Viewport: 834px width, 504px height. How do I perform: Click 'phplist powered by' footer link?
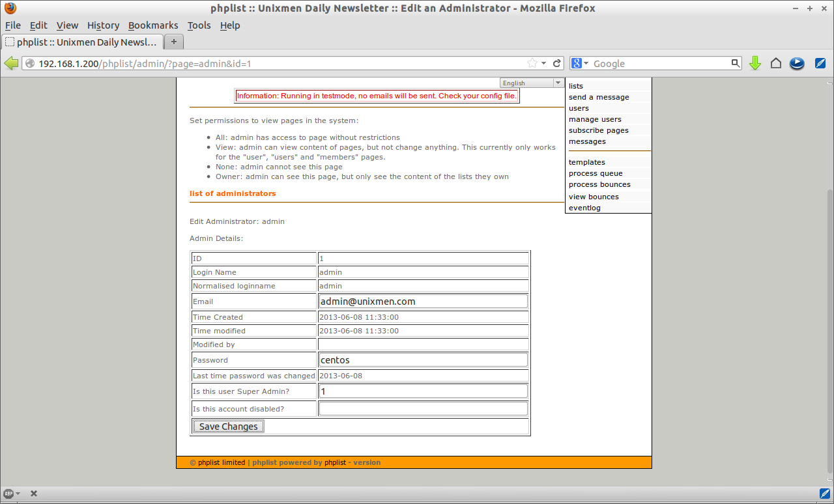(x=287, y=462)
